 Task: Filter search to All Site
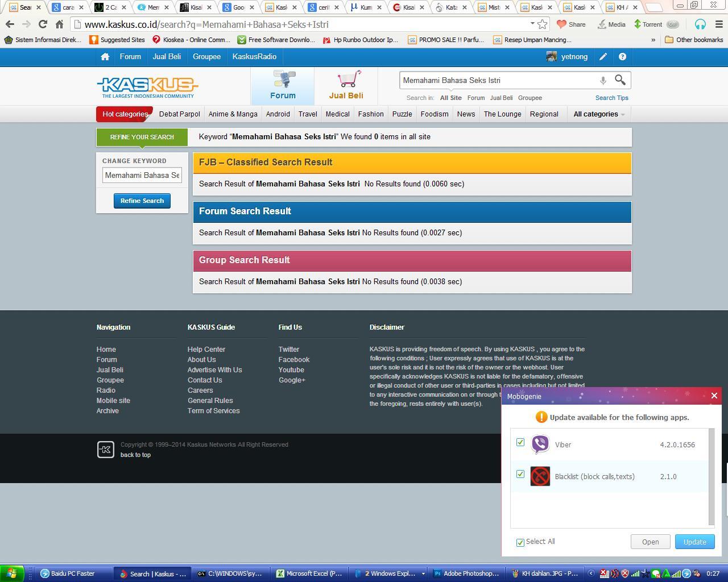(450, 98)
